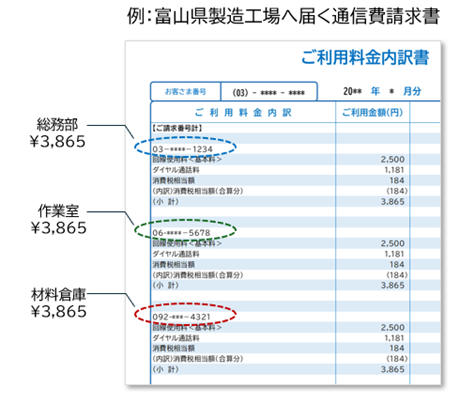Click the 総務部 department label

pyautogui.click(x=57, y=125)
